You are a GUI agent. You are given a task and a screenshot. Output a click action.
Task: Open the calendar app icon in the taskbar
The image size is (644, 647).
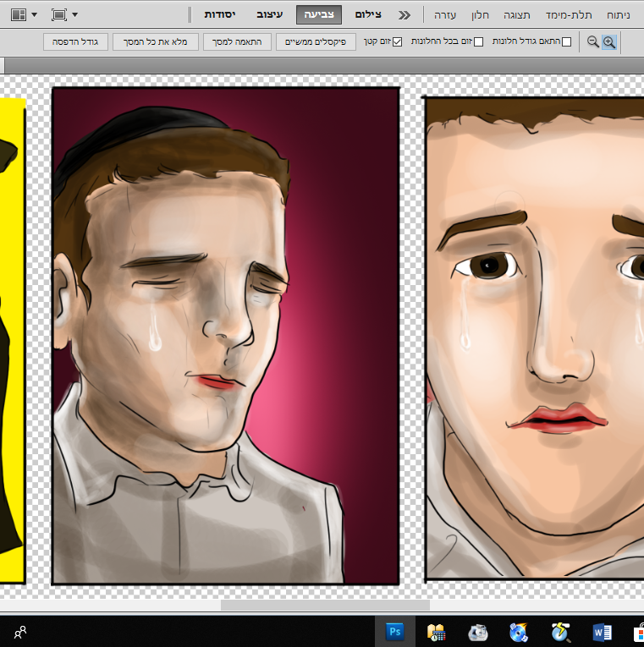[x=437, y=632]
